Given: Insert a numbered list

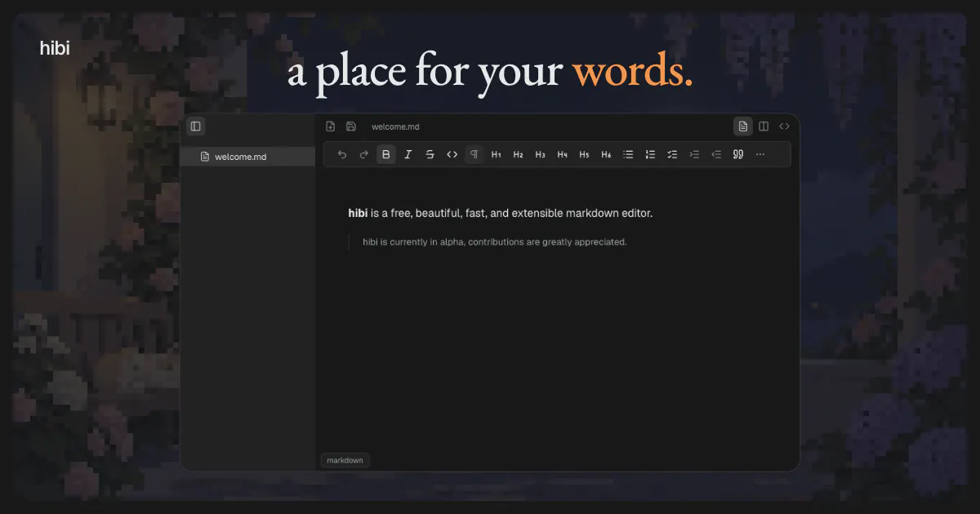Looking at the screenshot, I should (650, 154).
